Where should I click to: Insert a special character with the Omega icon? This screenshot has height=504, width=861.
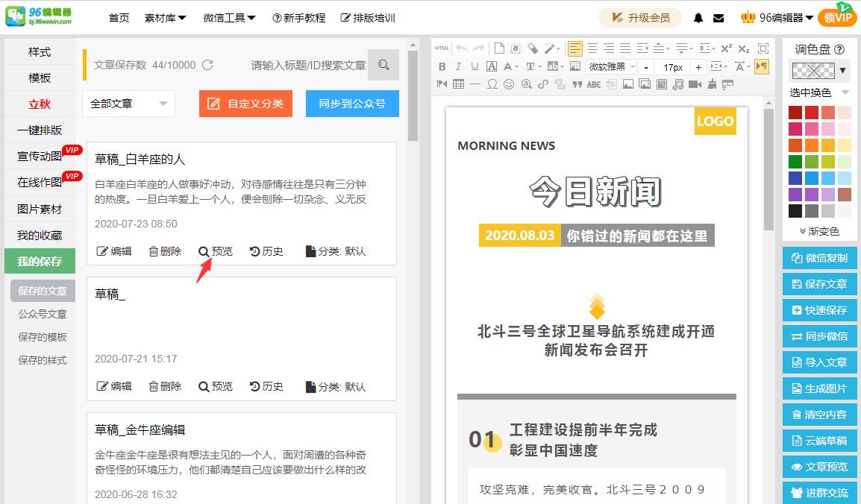point(492,84)
